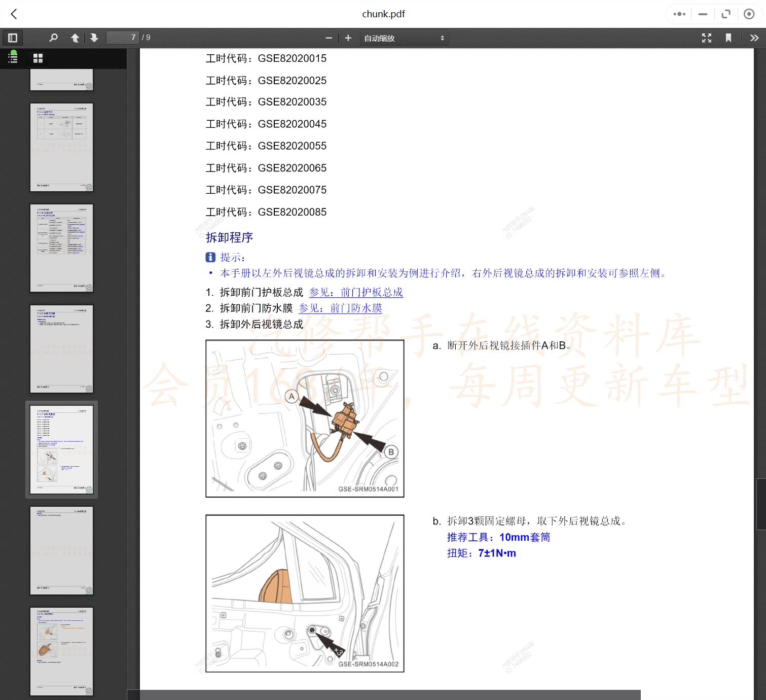The image size is (766, 700).
Task: Click the back arrow at top left
Action: click(14, 14)
